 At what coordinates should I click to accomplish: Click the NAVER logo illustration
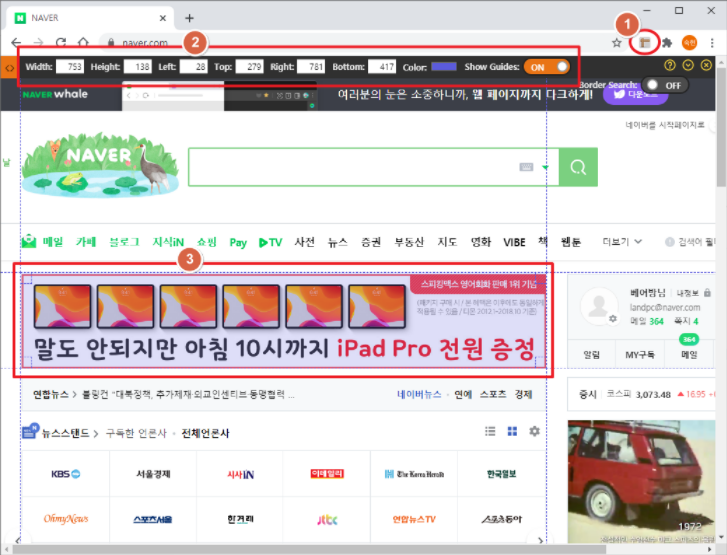(x=100, y=165)
